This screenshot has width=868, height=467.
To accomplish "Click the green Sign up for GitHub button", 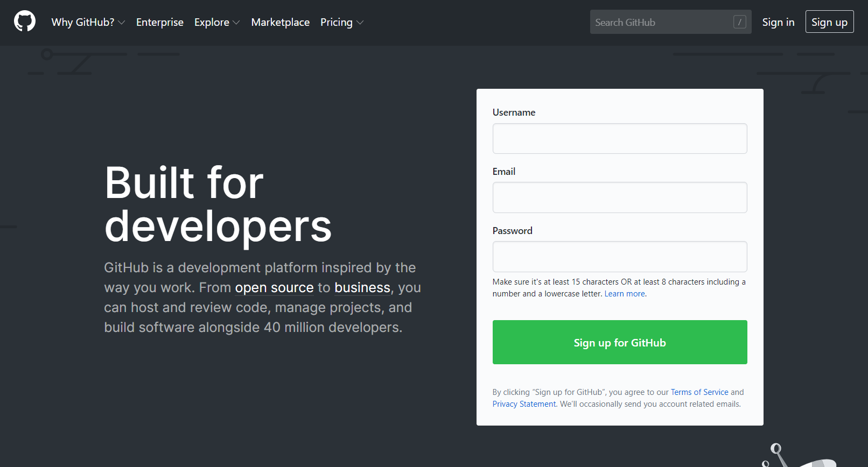I will click(620, 342).
